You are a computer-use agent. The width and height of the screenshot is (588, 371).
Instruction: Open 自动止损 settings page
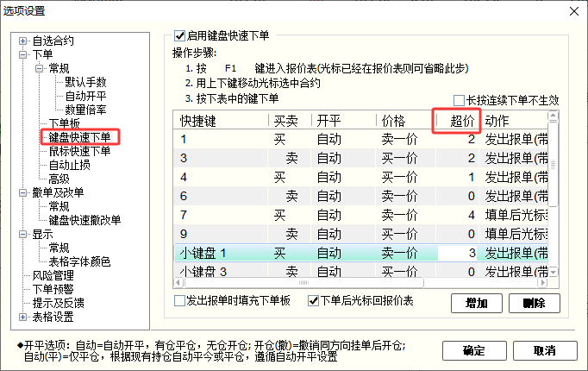(x=69, y=165)
